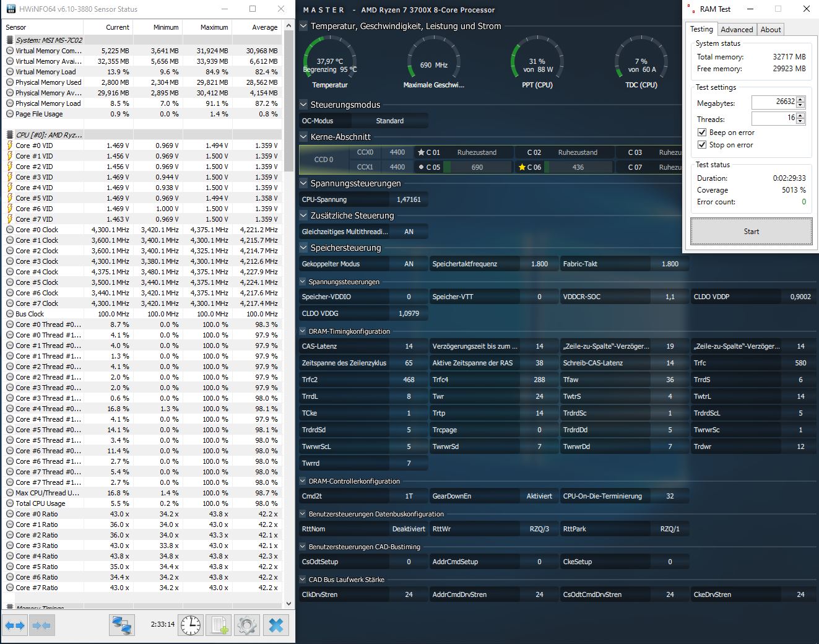This screenshot has width=819, height=644.
Task: Toggle Beep on error checkbox
Action: [702, 133]
